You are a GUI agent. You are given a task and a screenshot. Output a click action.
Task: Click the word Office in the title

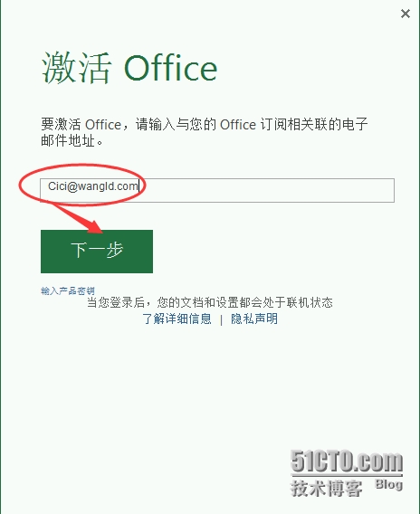[x=170, y=68]
